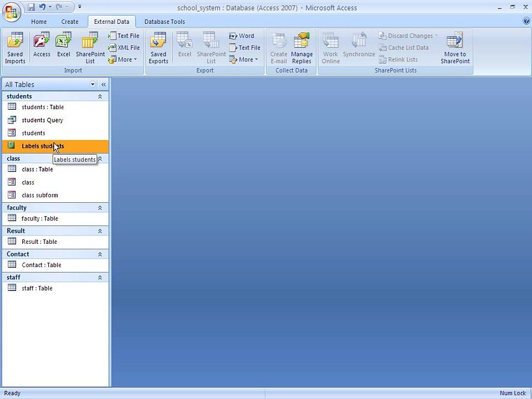Screen dimensions: 532x399
Task: Open Microsoft Access Help icon
Action: click(526, 21)
